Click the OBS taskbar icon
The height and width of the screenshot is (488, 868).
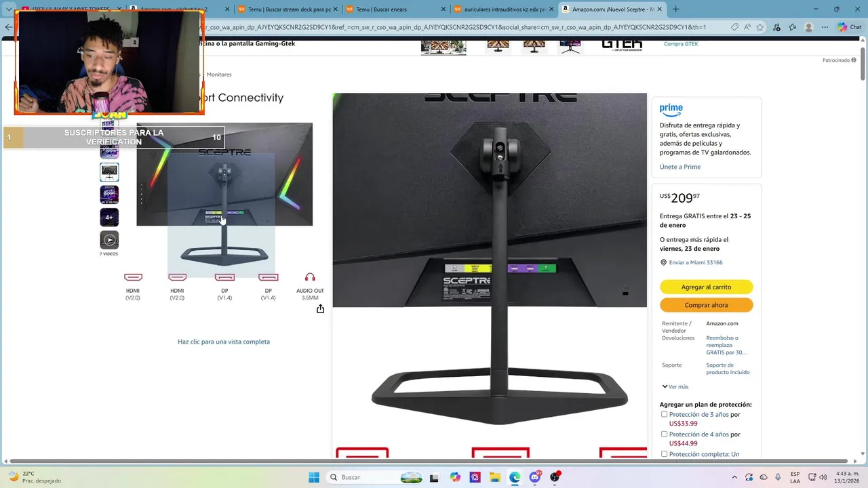click(x=555, y=477)
